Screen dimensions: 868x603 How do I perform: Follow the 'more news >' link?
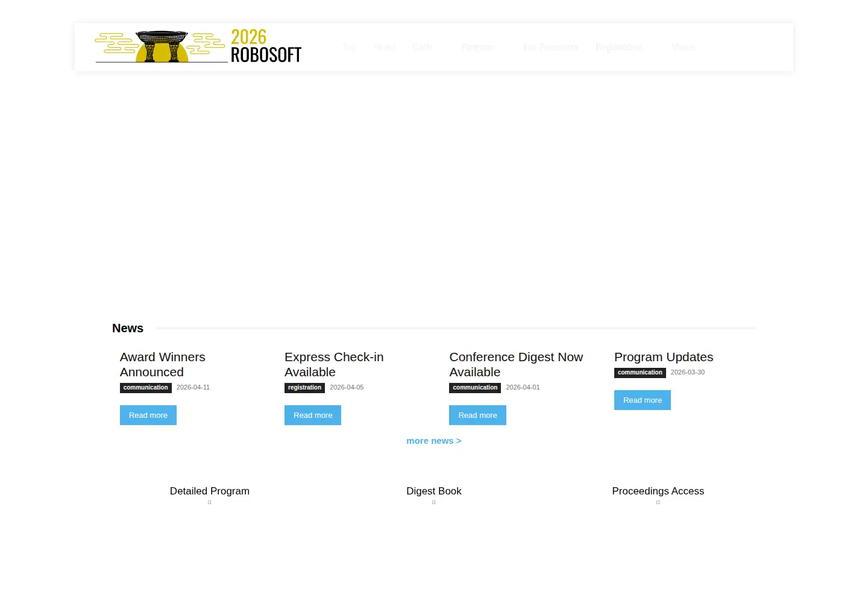click(434, 441)
